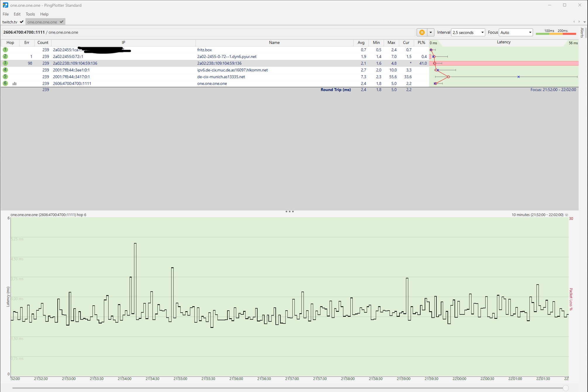Click the 10 minutes timeline range label
Viewport: 588px width, 392px height.
(537, 215)
